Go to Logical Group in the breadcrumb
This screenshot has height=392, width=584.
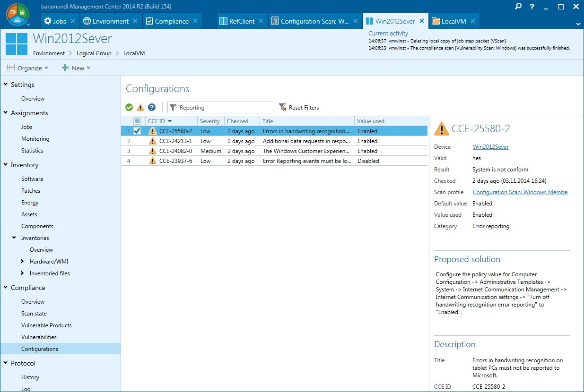(94, 53)
